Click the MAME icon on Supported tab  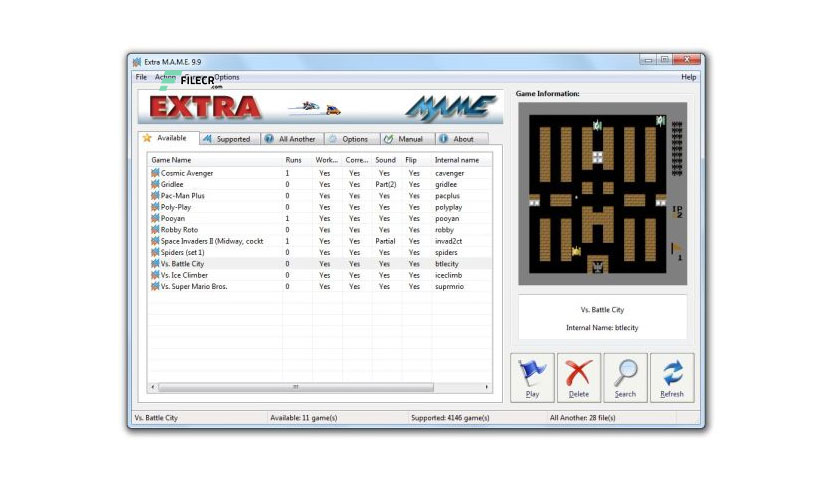[x=207, y=139]
